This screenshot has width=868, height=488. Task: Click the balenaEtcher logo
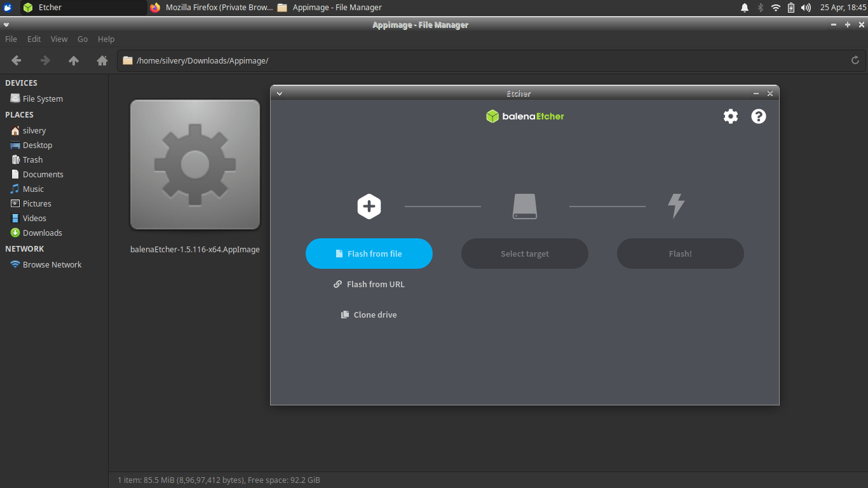tap(525, 116)
